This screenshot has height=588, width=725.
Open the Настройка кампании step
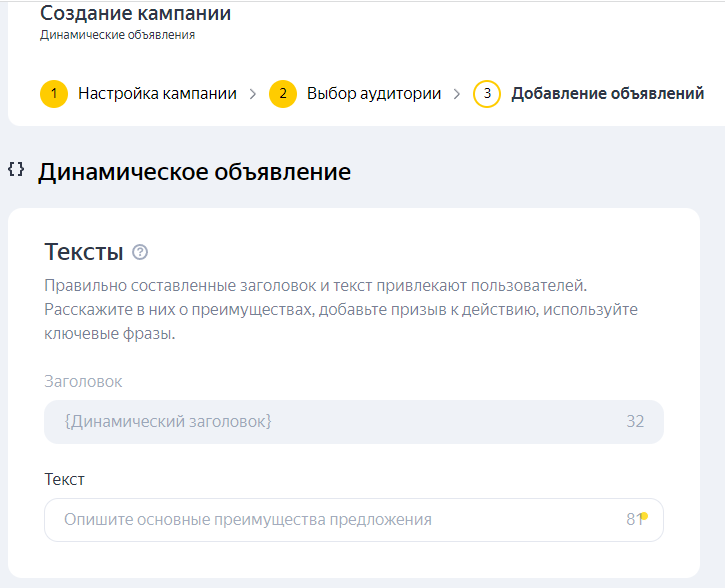coord(157,94)
